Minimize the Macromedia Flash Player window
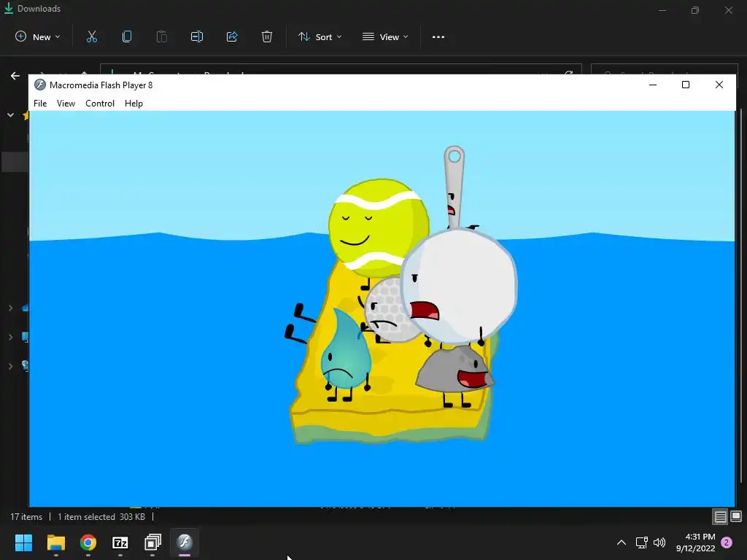 [653, 85]
